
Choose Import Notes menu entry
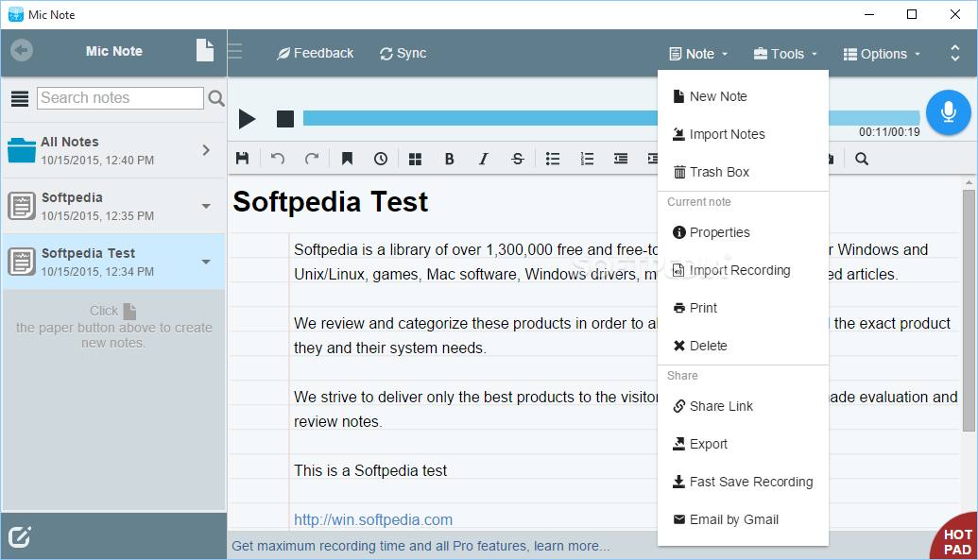coord(743,134)
